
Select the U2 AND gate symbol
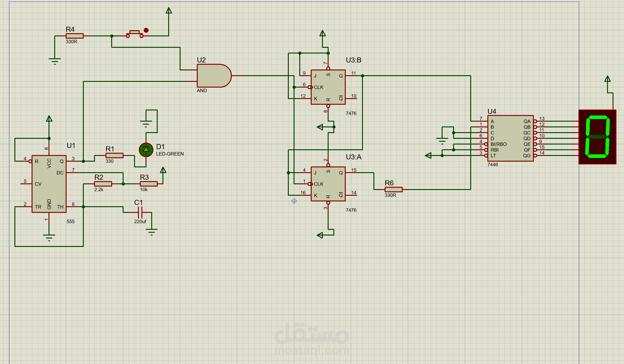point(214,76)
